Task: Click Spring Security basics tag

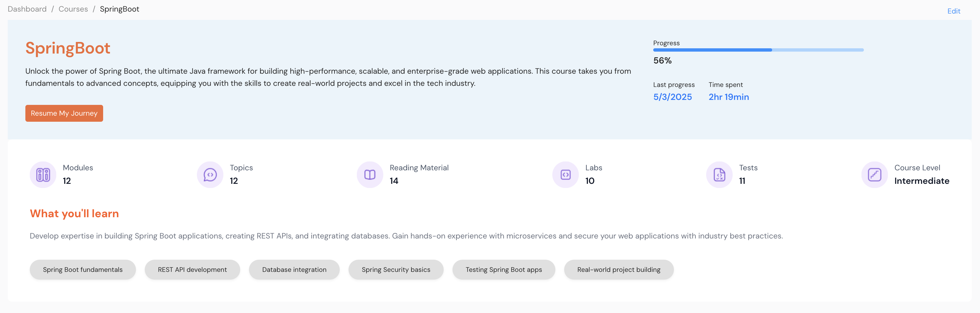Action: (x=396, y=270)
